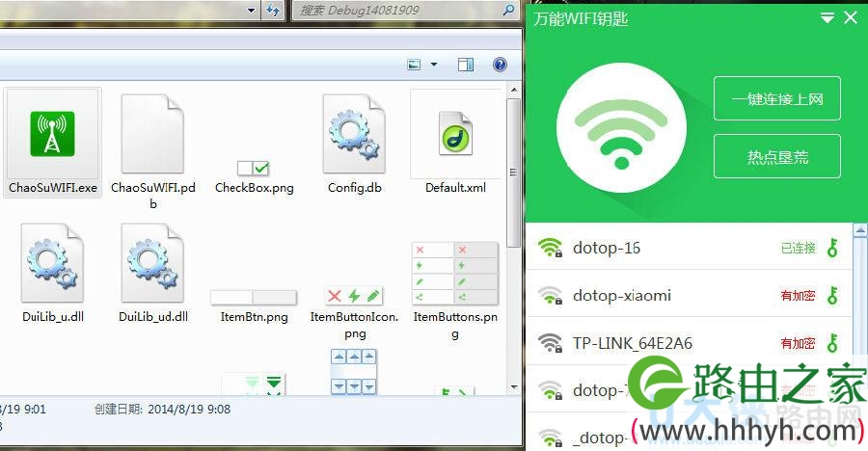Open the address bar history dropdown
868x451 pixels.
pyautogui.click(x=252, y=10)
